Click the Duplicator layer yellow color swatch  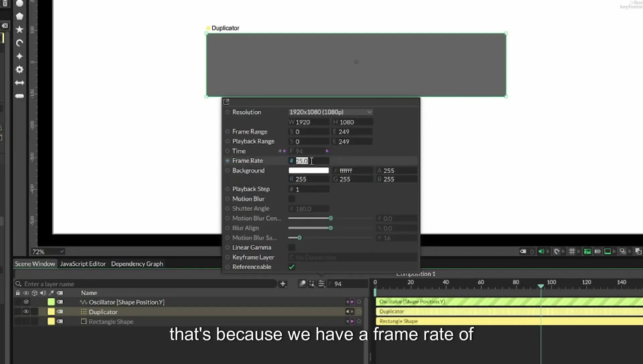tap(51, 312)
